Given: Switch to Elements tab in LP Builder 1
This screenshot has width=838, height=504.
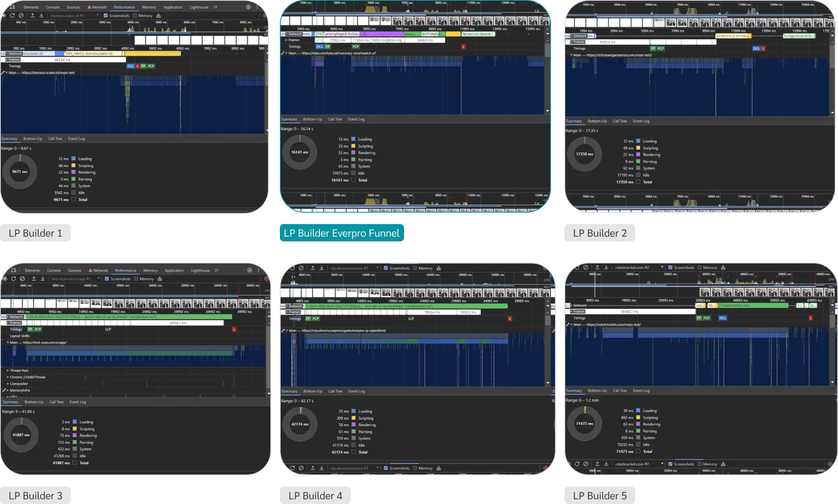Looking at the screenshot, I should pyautogui.click(x=31, y=7).
